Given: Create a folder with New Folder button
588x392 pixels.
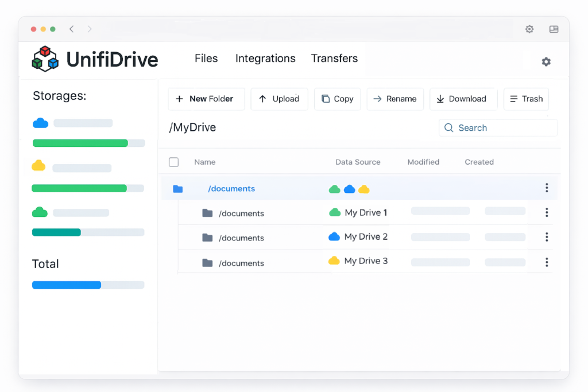Looking at the screenshot, I should coord(206,99).
